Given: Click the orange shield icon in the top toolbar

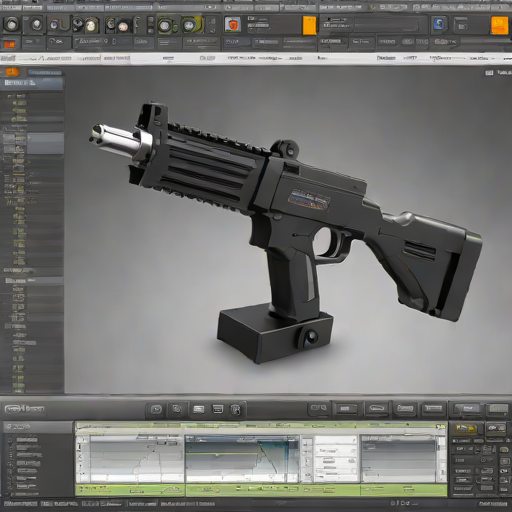Looking at the screenshot, I should [x=232, y=24].
